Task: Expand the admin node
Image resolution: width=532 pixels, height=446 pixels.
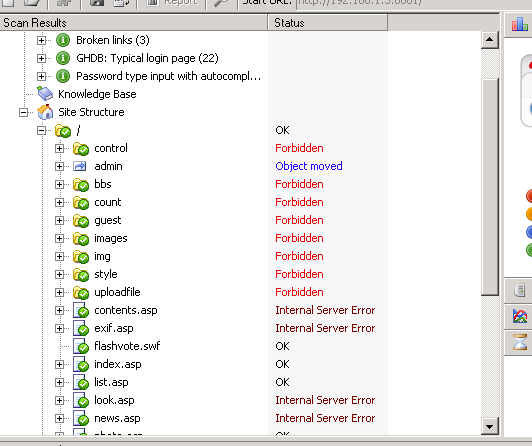Action: (59, 166)
